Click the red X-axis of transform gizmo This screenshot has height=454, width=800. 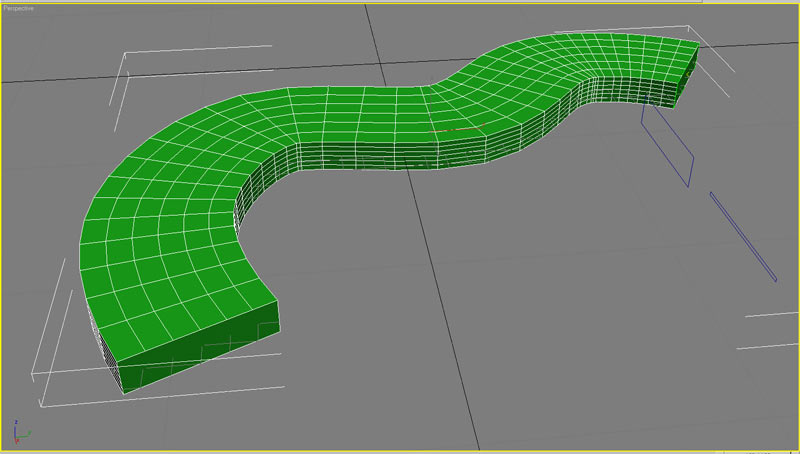457,130
